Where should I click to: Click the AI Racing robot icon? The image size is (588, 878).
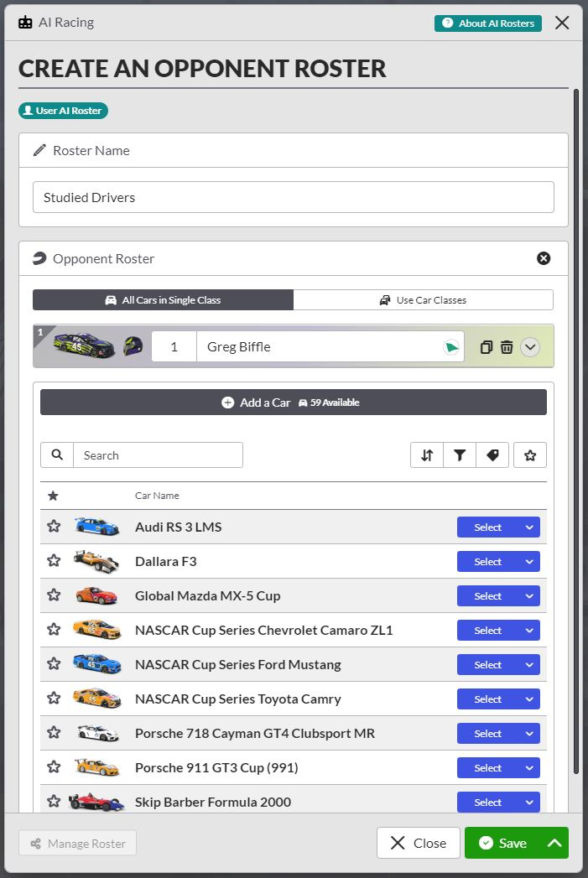[x=25, y=23]
